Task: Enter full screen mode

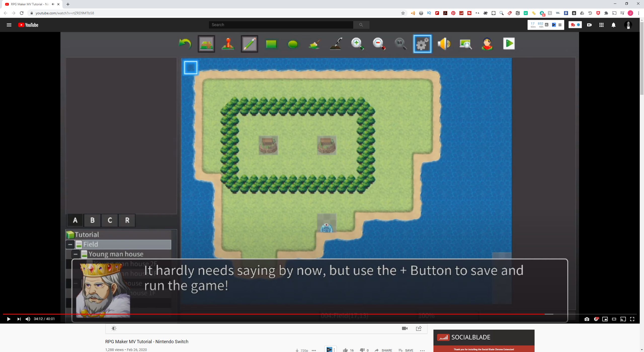Action: pos(632,319)
